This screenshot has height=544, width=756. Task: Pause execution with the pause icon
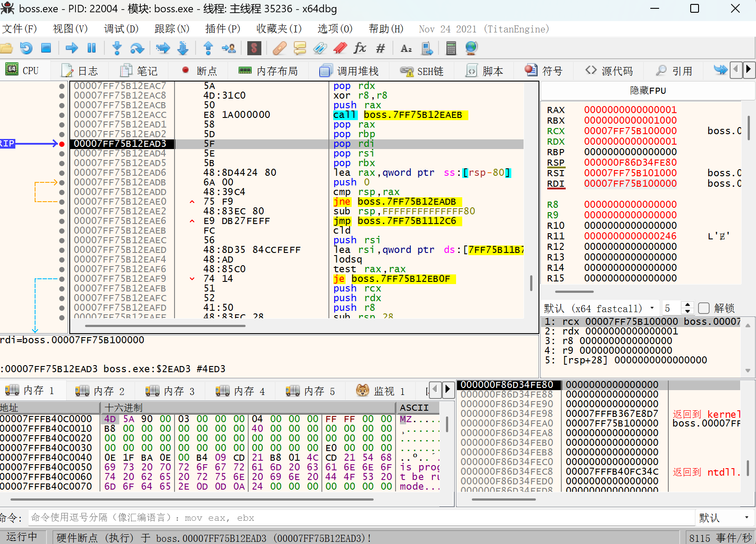point(92,48)
